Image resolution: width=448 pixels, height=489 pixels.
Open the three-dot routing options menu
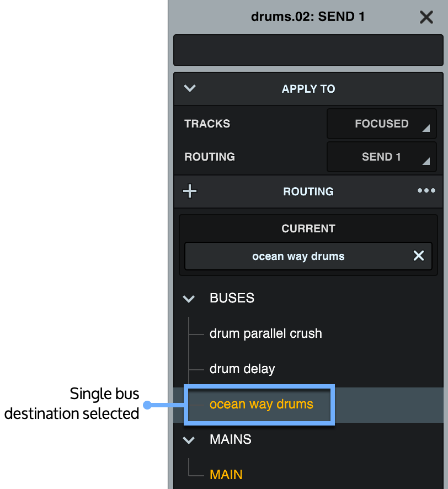(426, 191)
